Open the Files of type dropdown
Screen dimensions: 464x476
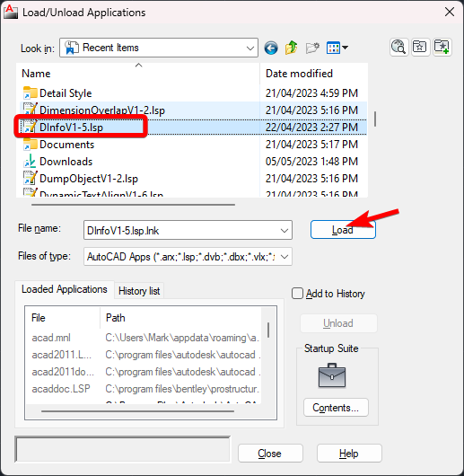pos(188,257)
